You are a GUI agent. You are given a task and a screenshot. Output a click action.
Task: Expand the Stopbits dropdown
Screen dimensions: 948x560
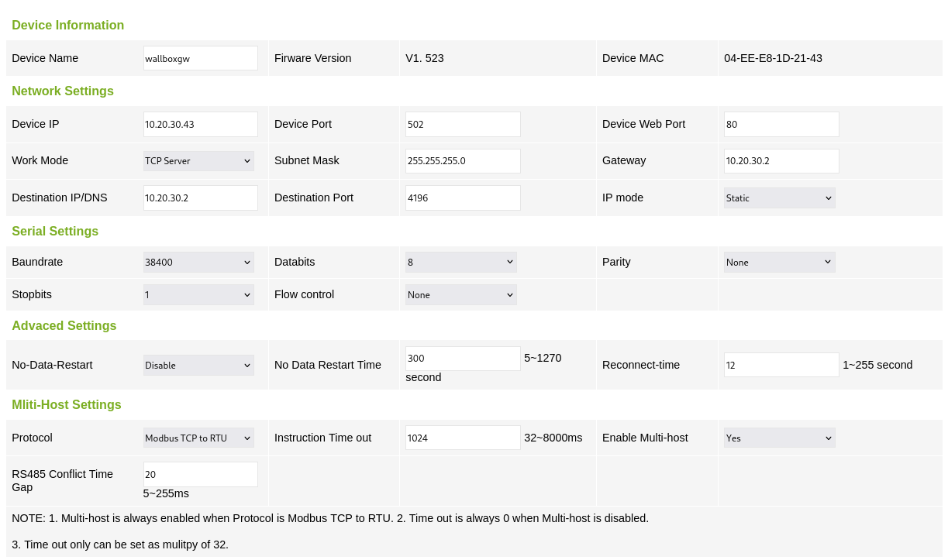click(x=198, y=294)
